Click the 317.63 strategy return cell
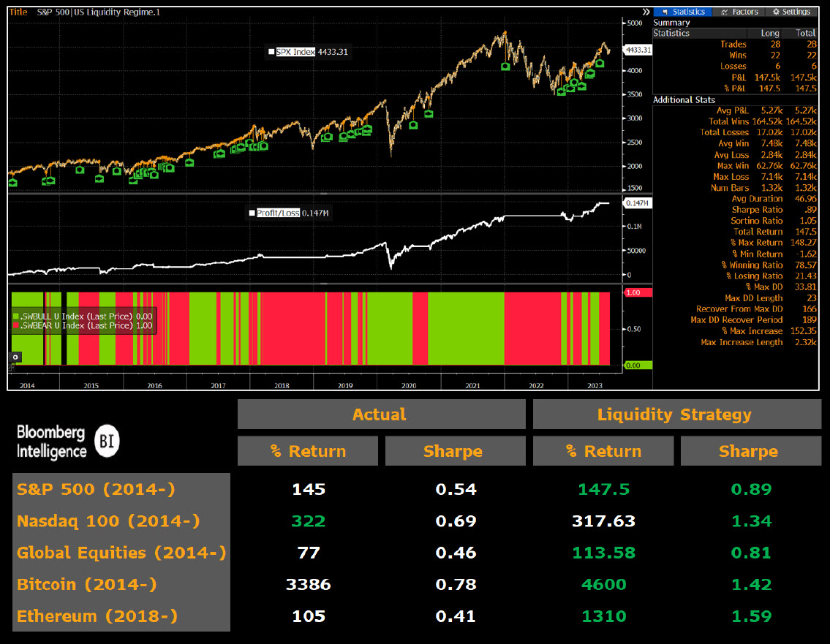Screen dimensions: 830x644 [603, 520]
